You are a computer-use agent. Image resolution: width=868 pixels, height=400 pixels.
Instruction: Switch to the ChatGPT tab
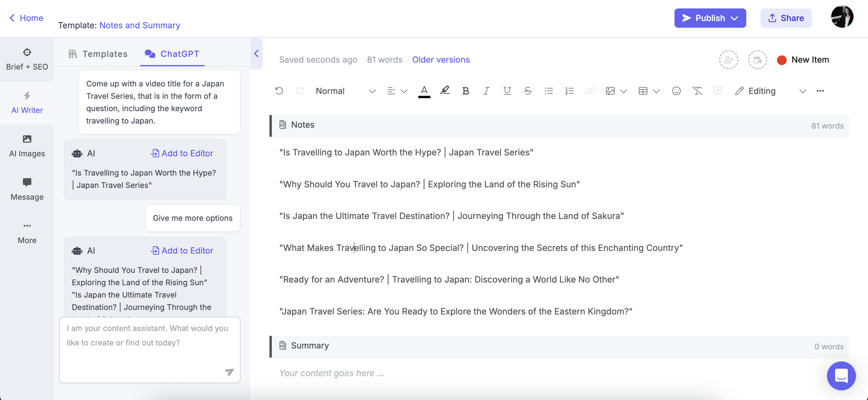172,54
